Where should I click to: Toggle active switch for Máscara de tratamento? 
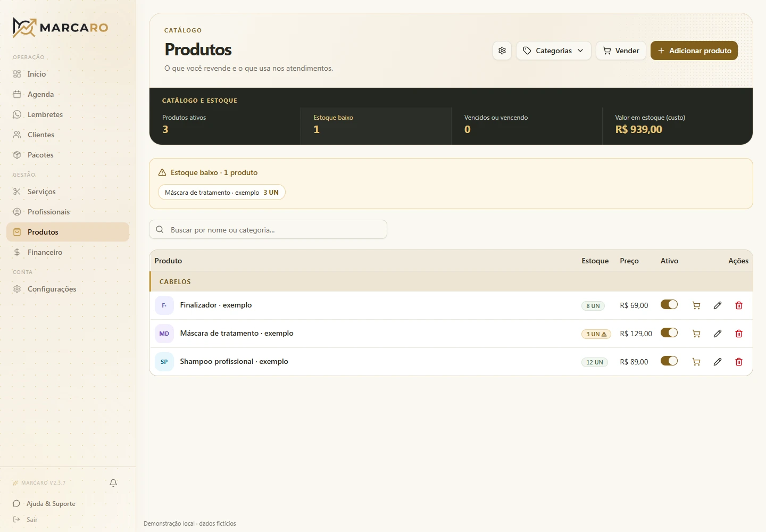click(x=669, y=332)
